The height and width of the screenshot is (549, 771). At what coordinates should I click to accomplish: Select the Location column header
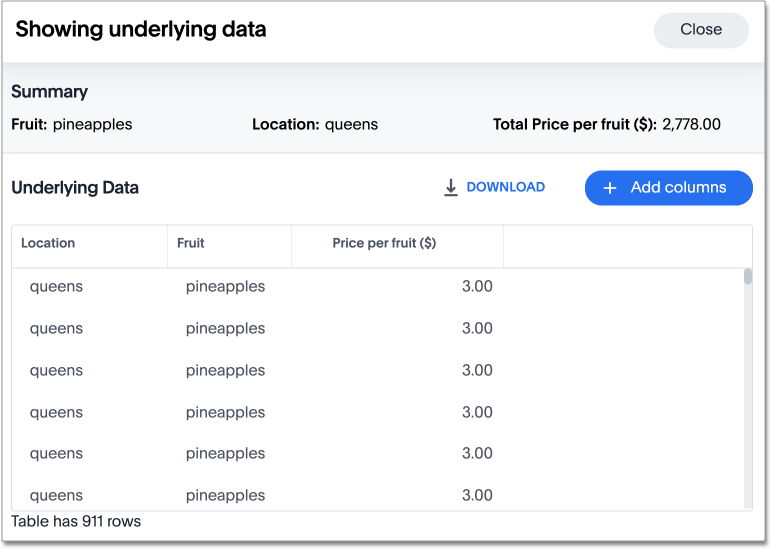click(48, 243)
